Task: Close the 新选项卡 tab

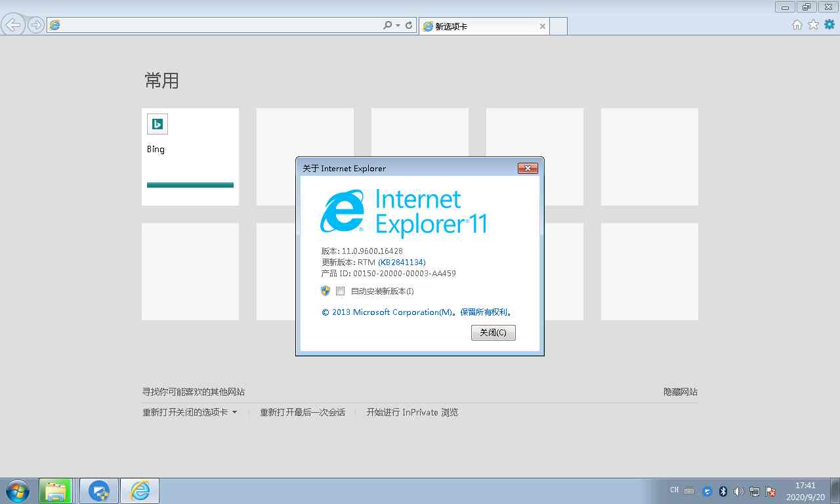Action: 542,26
